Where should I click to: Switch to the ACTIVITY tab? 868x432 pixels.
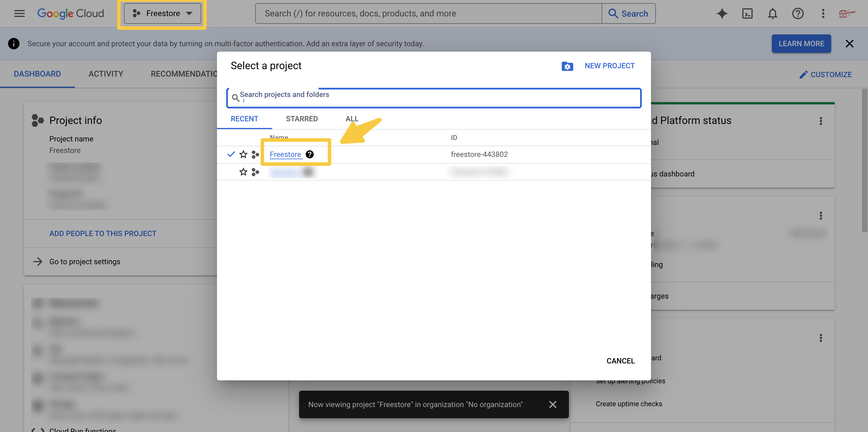(x=106, y=74)
